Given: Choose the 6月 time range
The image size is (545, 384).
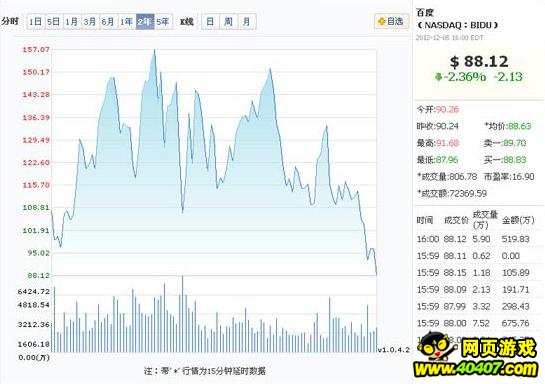Looking at the screenshot, I should (x=108, y=22).
